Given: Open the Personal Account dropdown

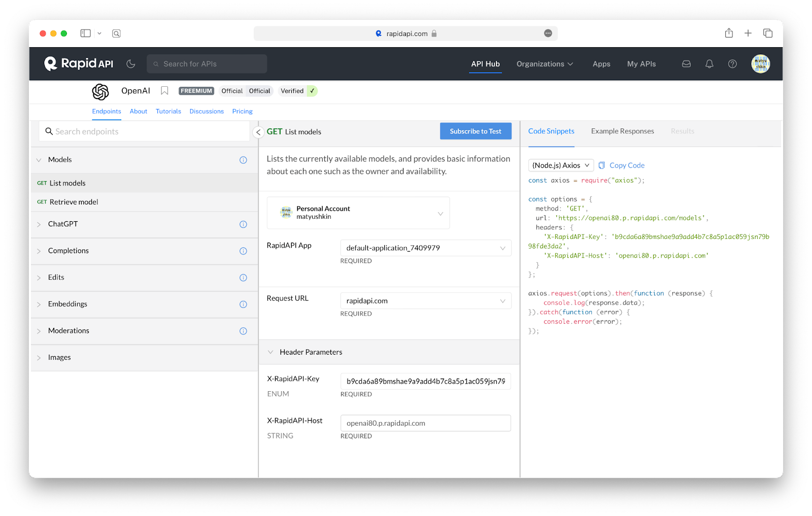Looking at the screenshot, I should point(358,213).
